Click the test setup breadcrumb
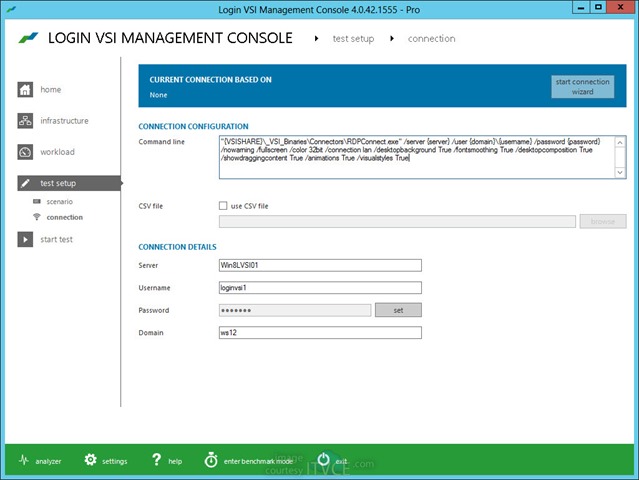 point(353,39)
